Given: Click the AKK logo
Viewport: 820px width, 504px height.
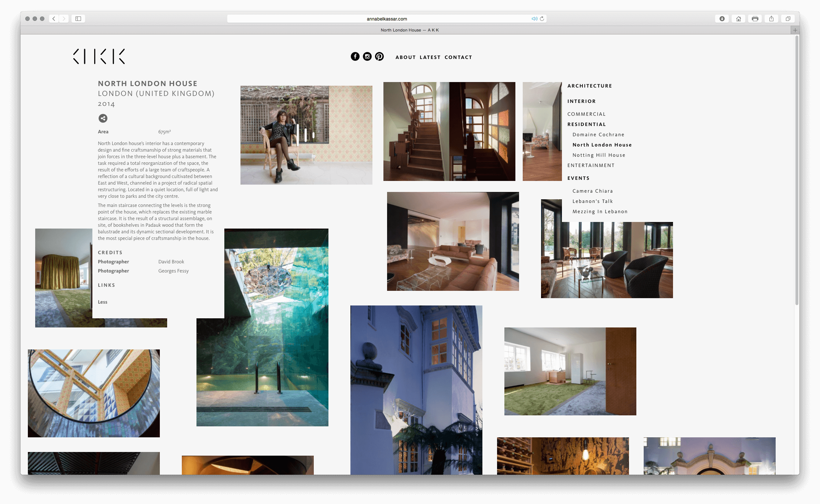Looking at the screenshot, I should click(x=99, y=56).
